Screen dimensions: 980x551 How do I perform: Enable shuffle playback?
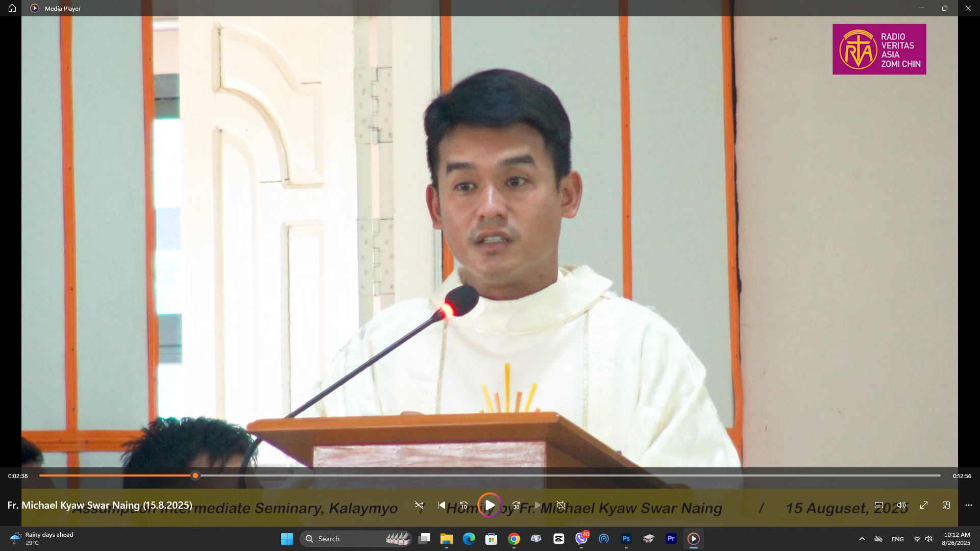[x=419, y=505]
